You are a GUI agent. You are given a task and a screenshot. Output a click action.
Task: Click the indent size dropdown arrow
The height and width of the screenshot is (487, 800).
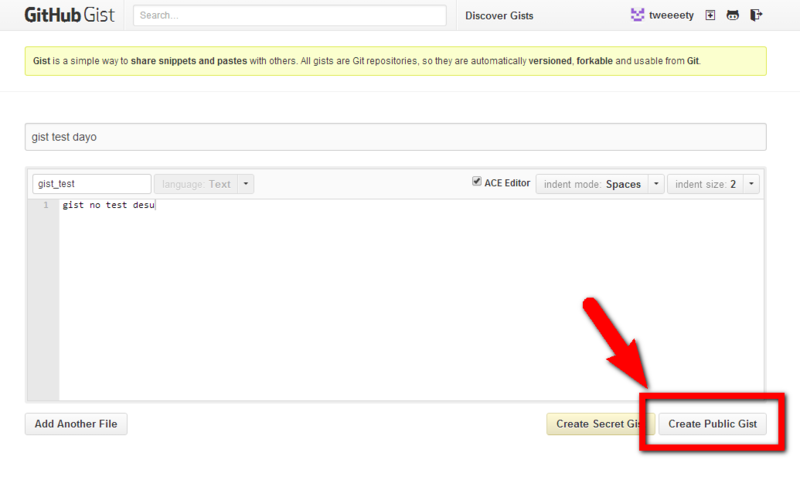click(751, 184)
